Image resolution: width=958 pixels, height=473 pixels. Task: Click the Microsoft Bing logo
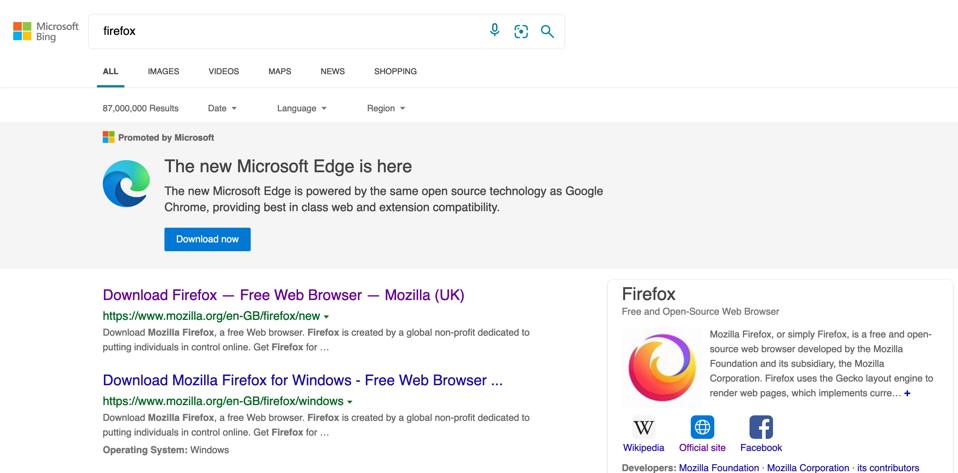click(x=46, y=31)
